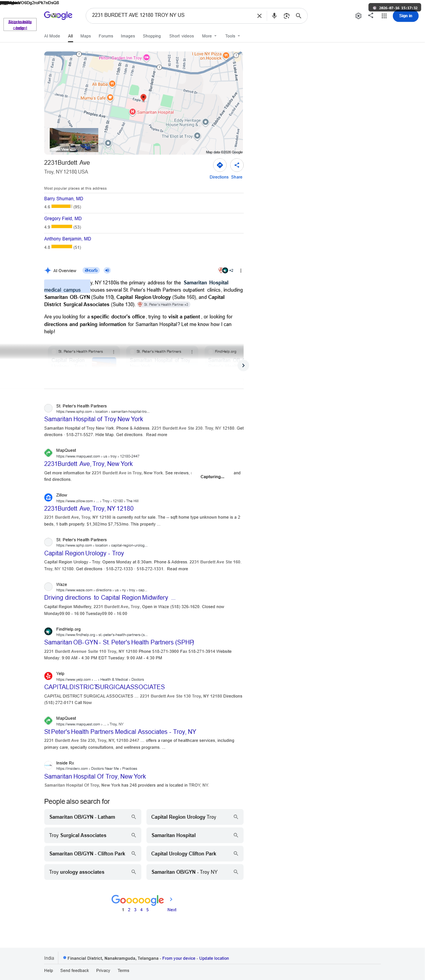Click the Ali Baba restaurant map pin

click(x=112, y=83)
